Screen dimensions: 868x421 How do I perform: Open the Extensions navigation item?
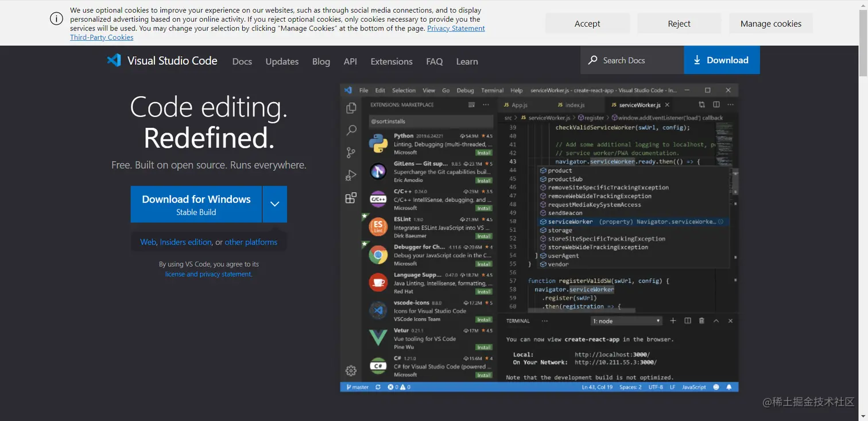coord(392,61)
